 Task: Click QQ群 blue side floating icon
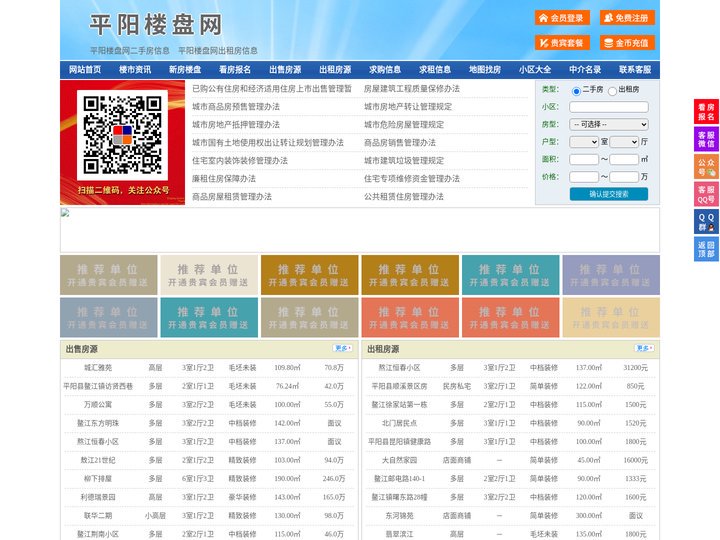(x=706, y=222)
